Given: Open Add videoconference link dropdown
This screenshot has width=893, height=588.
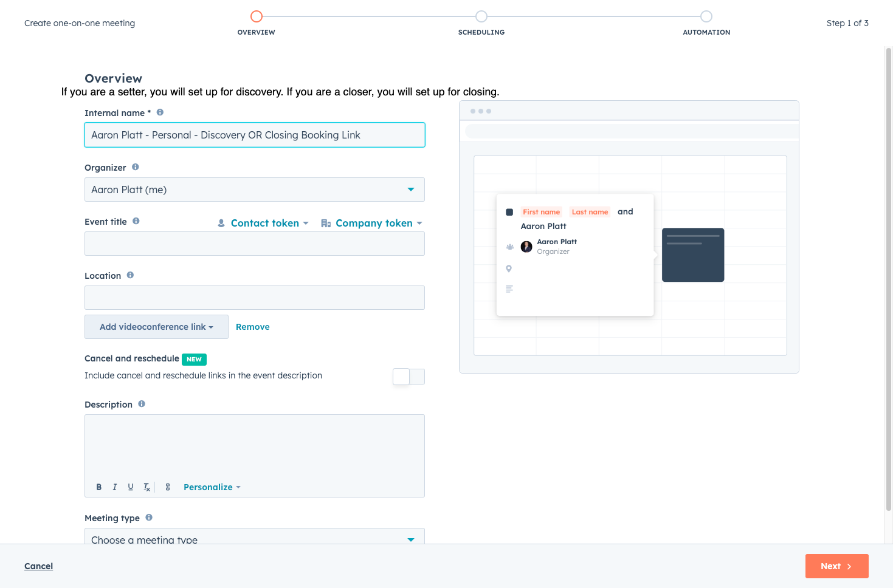Looking at the screenshot, I should (x=156, y=327).
